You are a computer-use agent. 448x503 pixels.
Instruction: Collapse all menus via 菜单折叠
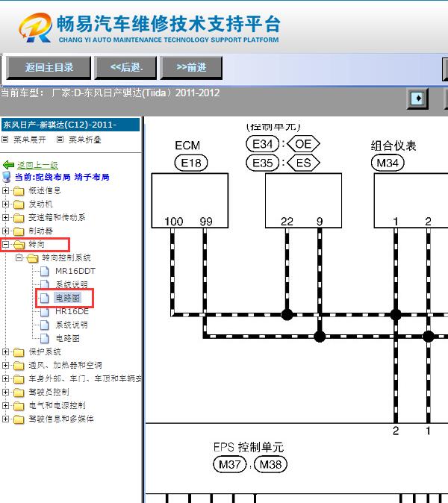85,140
